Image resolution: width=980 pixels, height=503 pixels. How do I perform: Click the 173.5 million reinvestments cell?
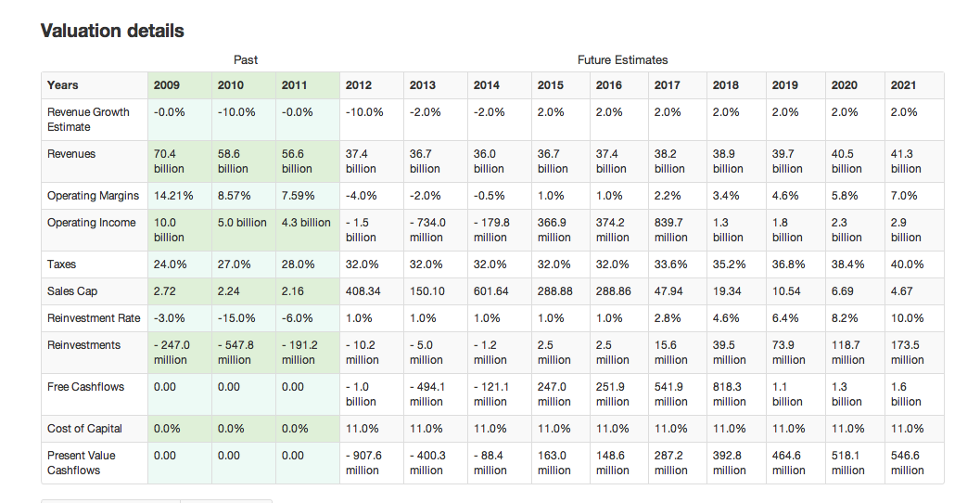pyautogui.click(x=907, y=353)
